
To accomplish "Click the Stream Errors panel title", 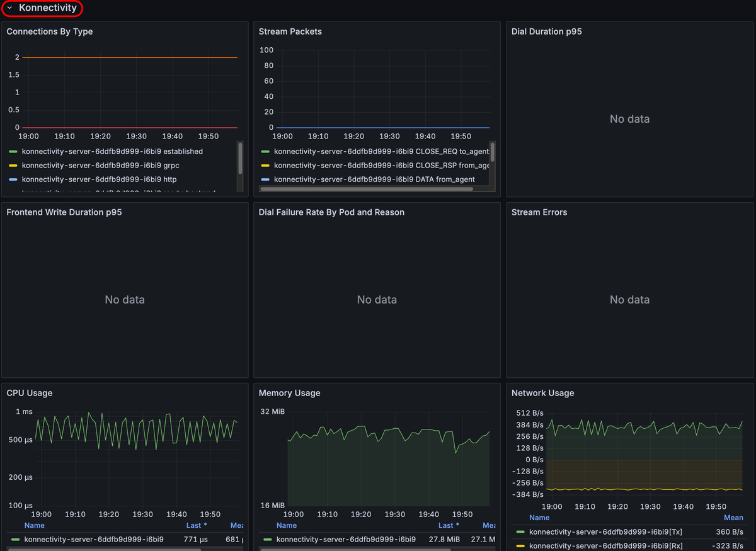I will [539, 212].
